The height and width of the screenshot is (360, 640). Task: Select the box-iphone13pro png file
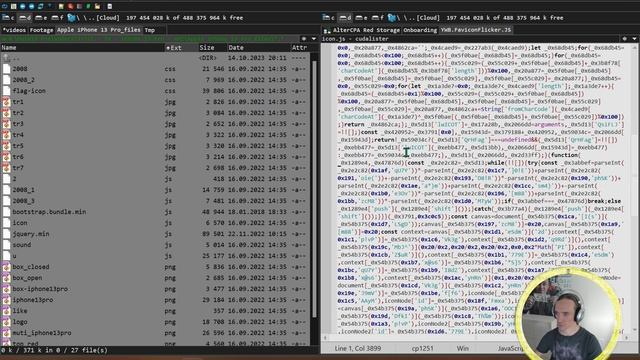pyautogui.click(x=155, y=289)
